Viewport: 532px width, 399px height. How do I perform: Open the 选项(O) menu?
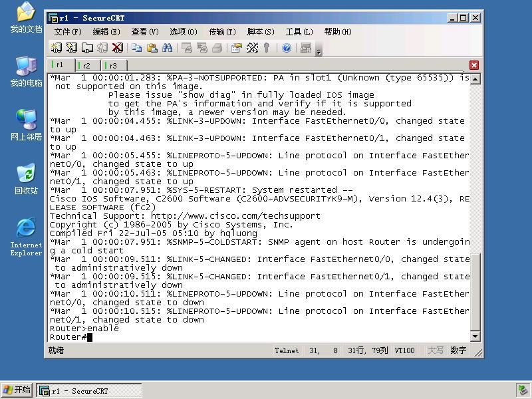[184, 32]
